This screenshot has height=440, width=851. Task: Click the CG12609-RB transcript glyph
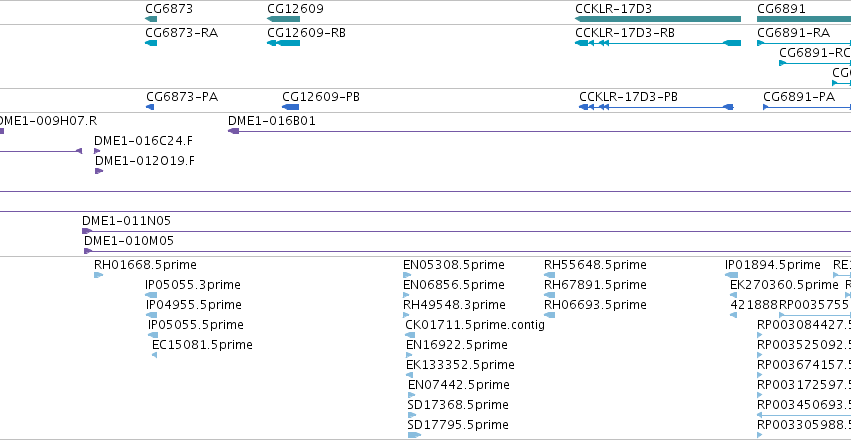pos(283,43)
